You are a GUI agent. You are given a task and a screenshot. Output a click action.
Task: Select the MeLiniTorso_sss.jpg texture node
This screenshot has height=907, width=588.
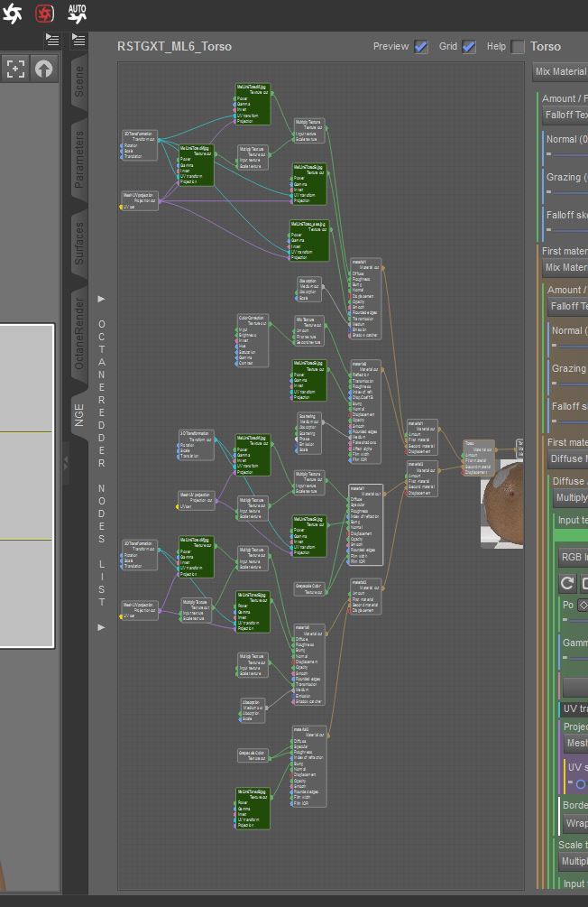pos(309,240)
